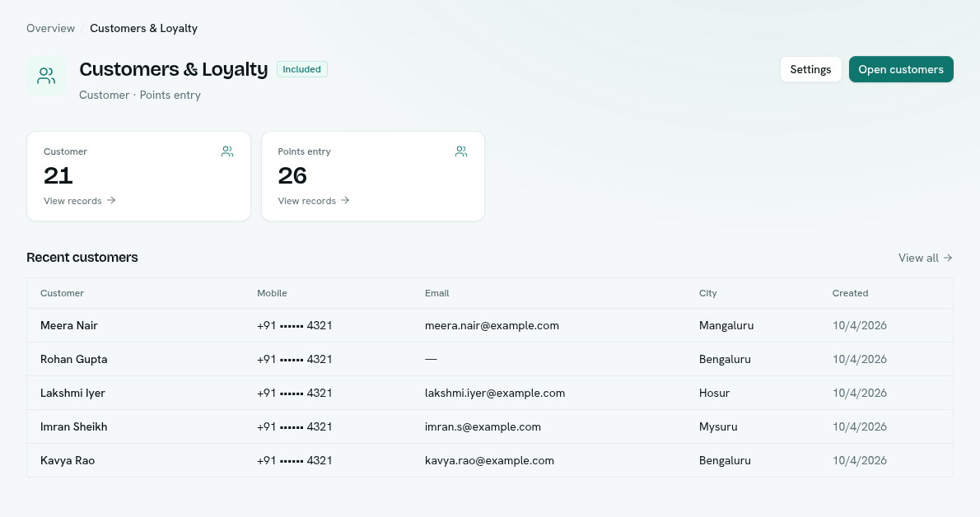This screenshot has height=517, width=980.
Task: Open View records on Customer card
Action: pyautogui.click(x=79, y=201)
